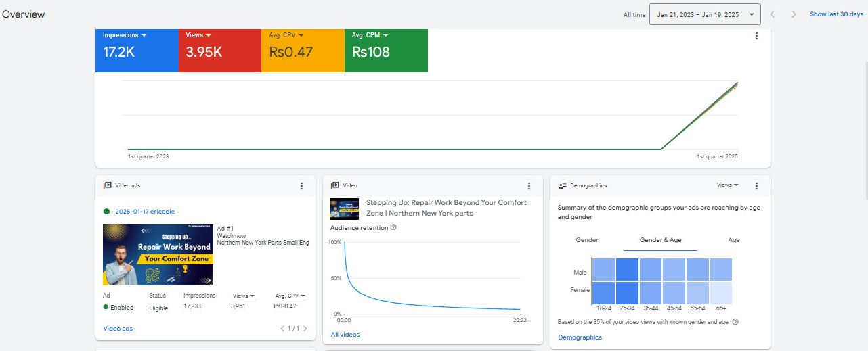Open the date range picker dropdown
This screenshot has height=351, width=868.
click(704, 14)
